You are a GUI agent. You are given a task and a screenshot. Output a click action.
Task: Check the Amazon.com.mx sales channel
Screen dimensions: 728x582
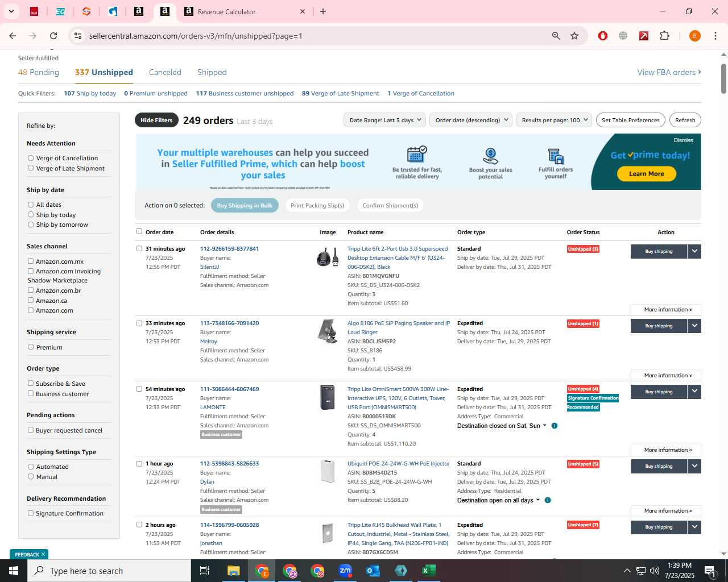pos(31,261)
